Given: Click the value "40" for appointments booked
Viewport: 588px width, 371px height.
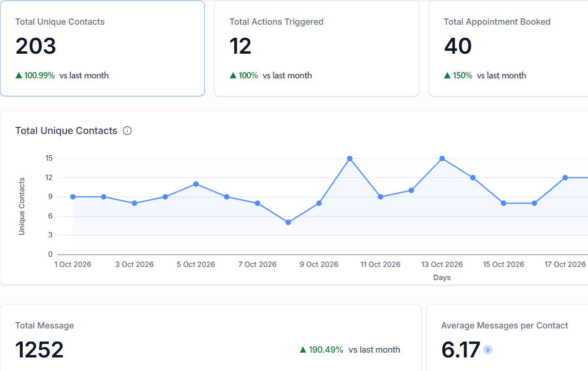Looking at the screenshot, I should pyautogui.click(x=458, y=46).
